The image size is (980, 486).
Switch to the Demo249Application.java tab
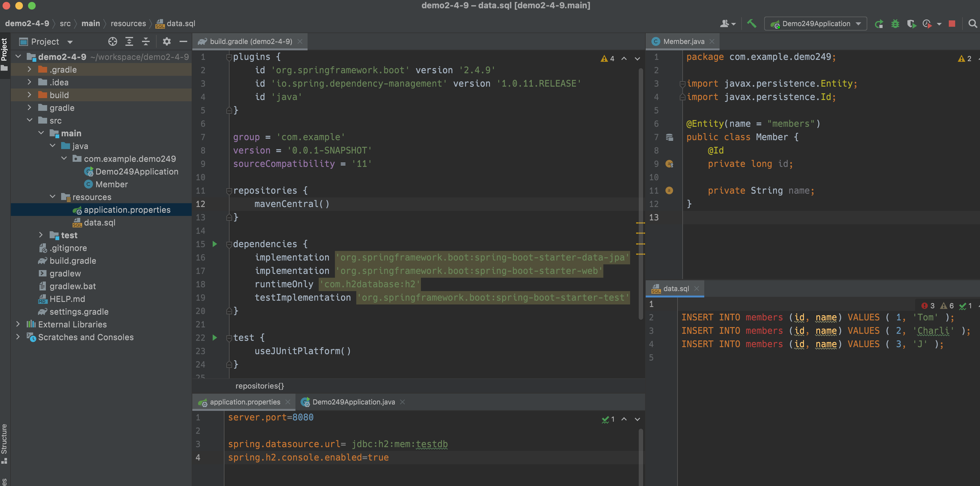(353, 402)
